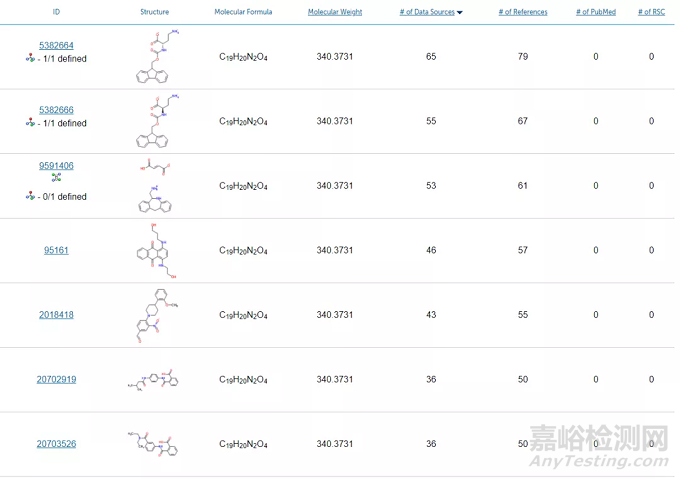Open compound ID 95161 link
This screenshot has width=680, height=479.
point(56,250)
